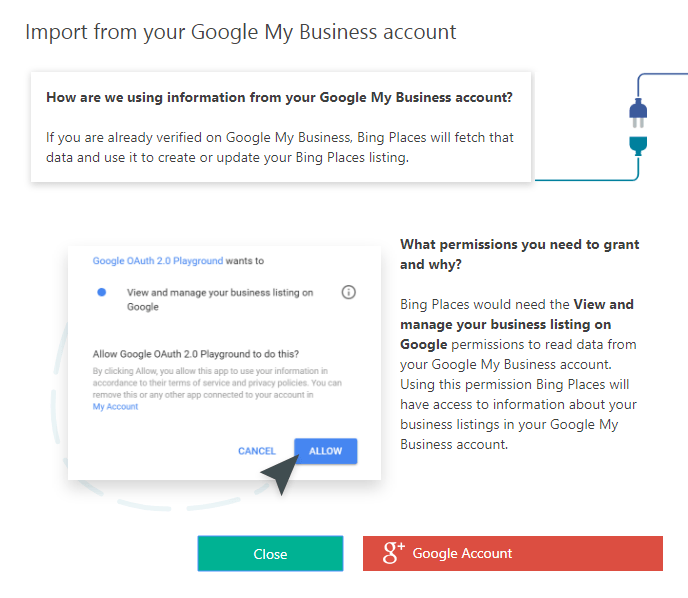Screen dimensions: 688x598
Task: Click the dark cursor arrow illustration
Action: 280,474
